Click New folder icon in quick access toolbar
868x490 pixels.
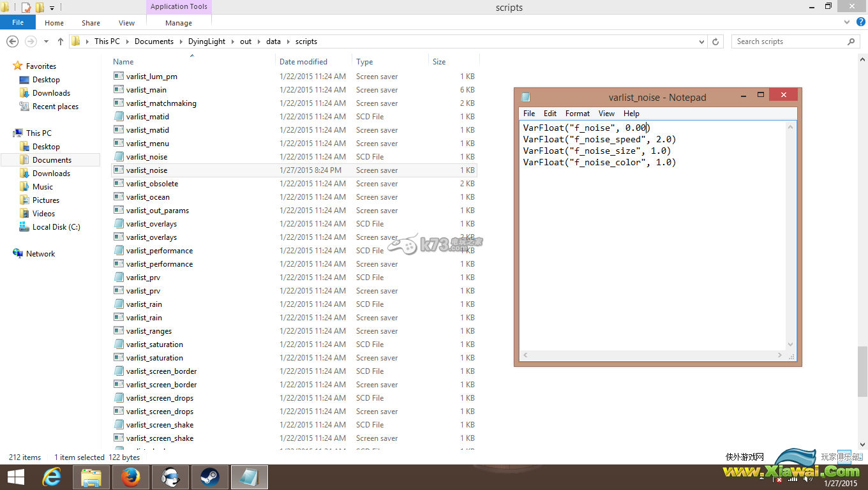(40, 8)
